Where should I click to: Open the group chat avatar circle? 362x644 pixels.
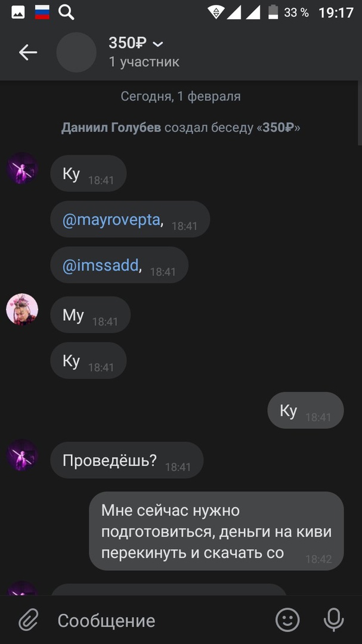76,52
